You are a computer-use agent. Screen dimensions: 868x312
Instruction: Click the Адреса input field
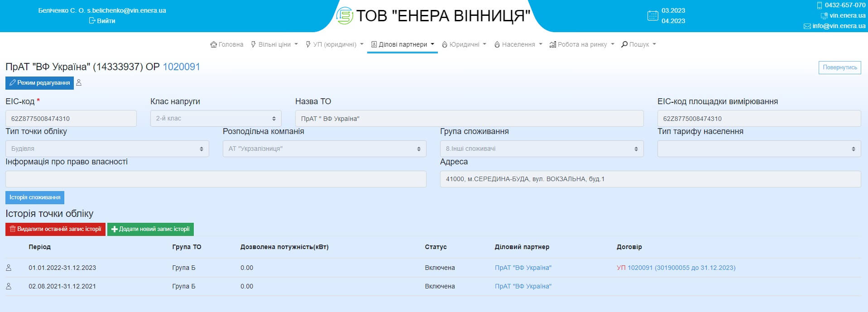pos(650,179)
